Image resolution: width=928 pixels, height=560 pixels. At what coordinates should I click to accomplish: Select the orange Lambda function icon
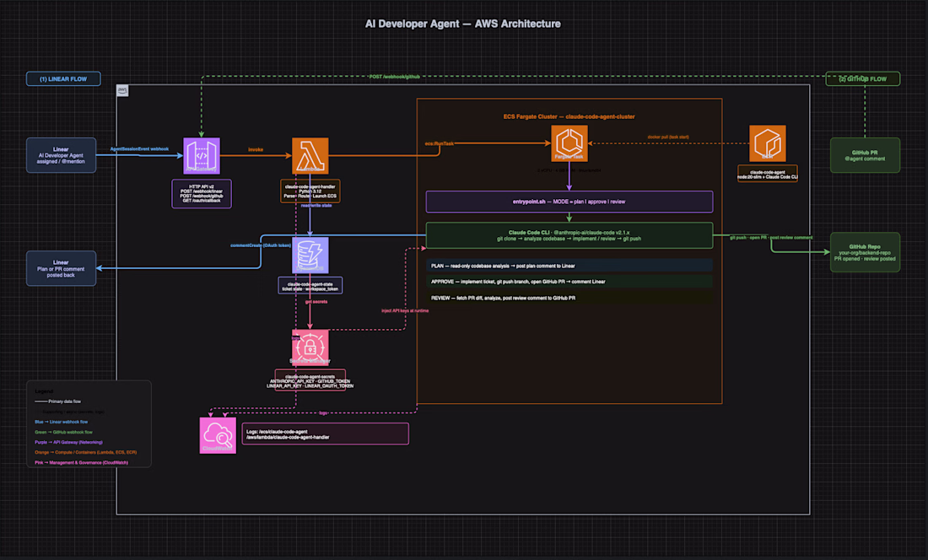point(310,156)
